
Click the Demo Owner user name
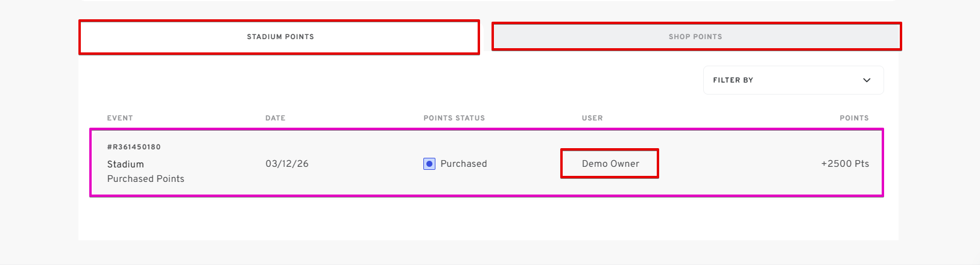[610, 164]
